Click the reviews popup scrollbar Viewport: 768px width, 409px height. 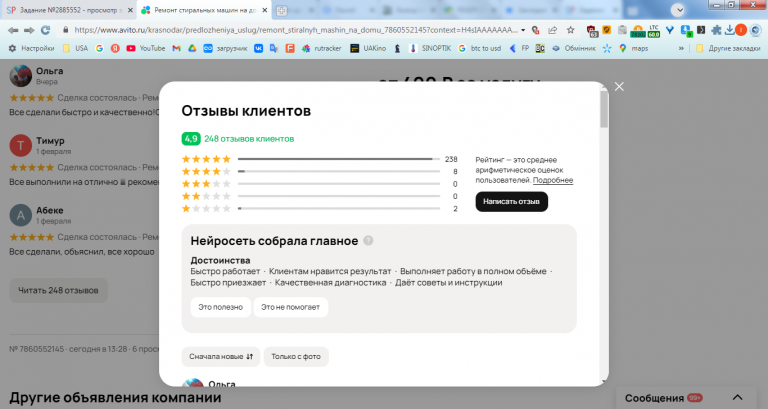pos(604,110)
